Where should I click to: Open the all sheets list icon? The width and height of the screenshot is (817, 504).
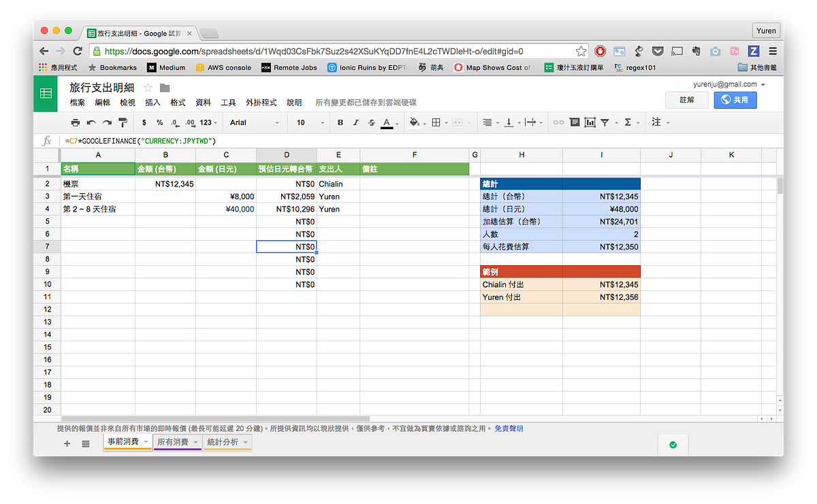point(86,443)
